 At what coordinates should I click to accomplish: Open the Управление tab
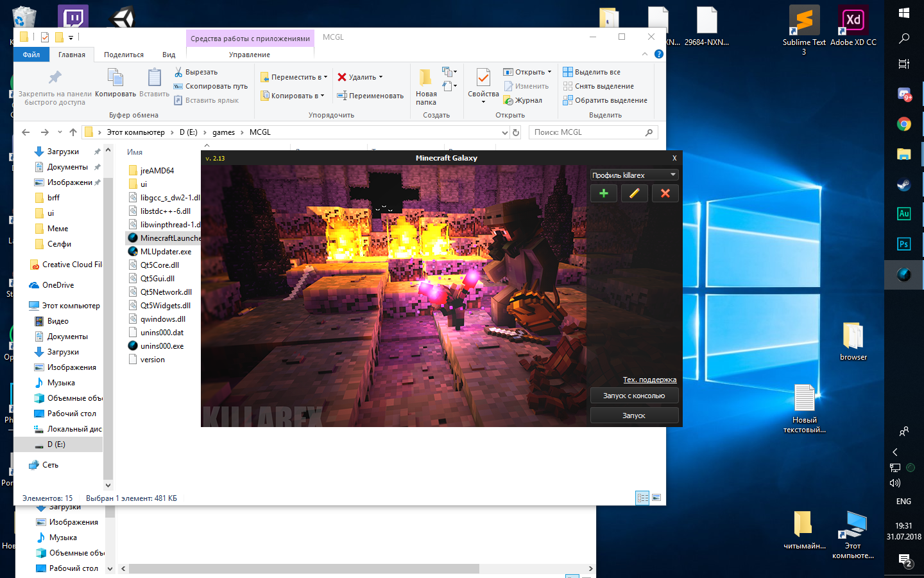[x=250, y=55]
